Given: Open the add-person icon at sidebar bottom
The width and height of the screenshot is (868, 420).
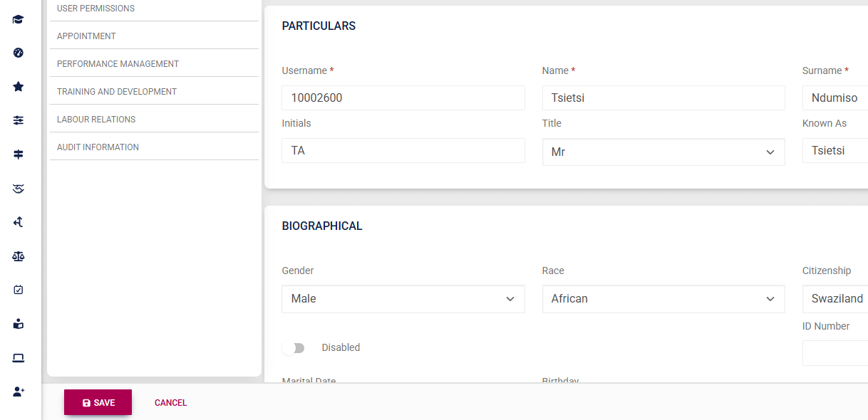Looking at the screenshot, I should [x=18, y=391].
